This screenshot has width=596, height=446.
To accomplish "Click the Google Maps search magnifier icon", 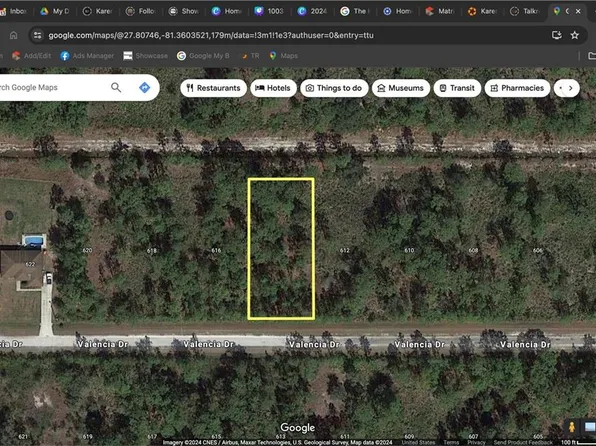I will pyautogui.click(x=116, y=87).
